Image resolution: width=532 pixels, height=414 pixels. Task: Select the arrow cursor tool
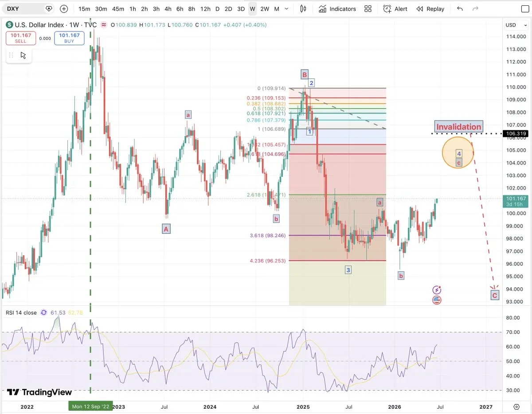(23, 55)
